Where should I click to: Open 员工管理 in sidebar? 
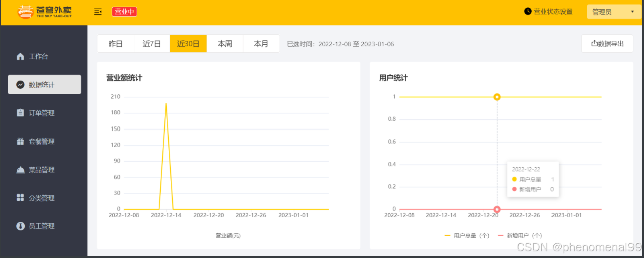44,226
